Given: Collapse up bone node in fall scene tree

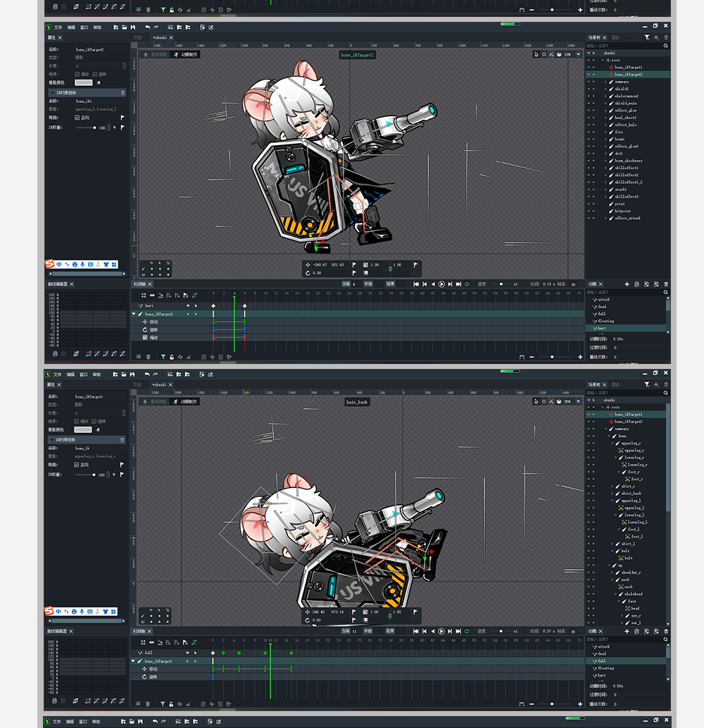Looking at the screenshot, I should pyautogui.click(x=609, y=565).
